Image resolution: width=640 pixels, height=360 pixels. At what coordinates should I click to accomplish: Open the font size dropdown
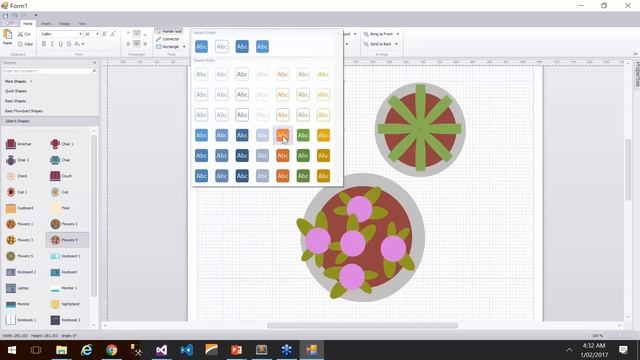pos(98,34)
